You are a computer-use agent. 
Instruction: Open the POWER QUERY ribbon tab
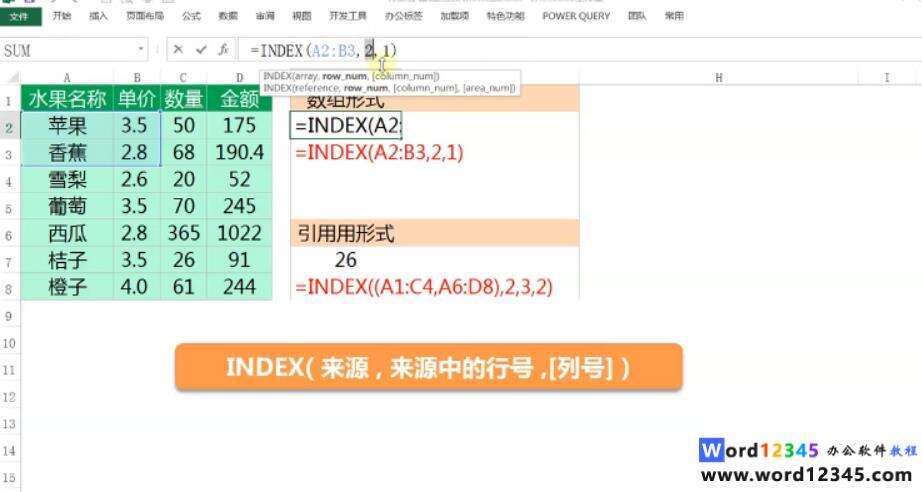576,16
